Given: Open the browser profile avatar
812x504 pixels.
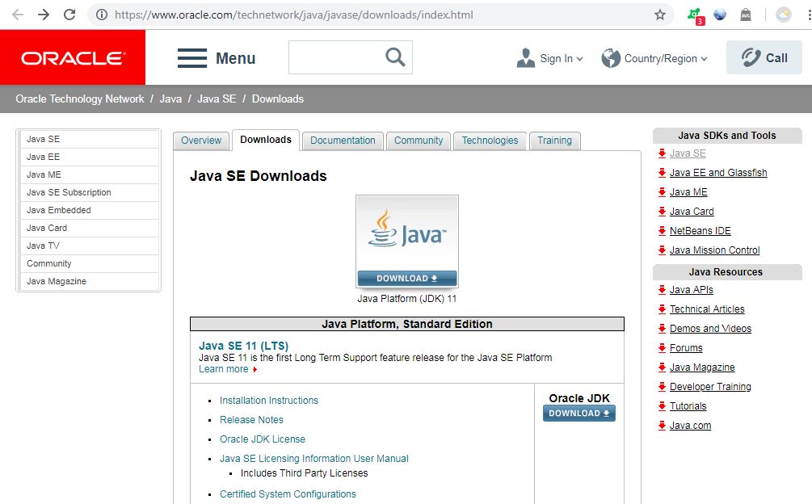Looking at the screenshot, I should click(784, 15).
